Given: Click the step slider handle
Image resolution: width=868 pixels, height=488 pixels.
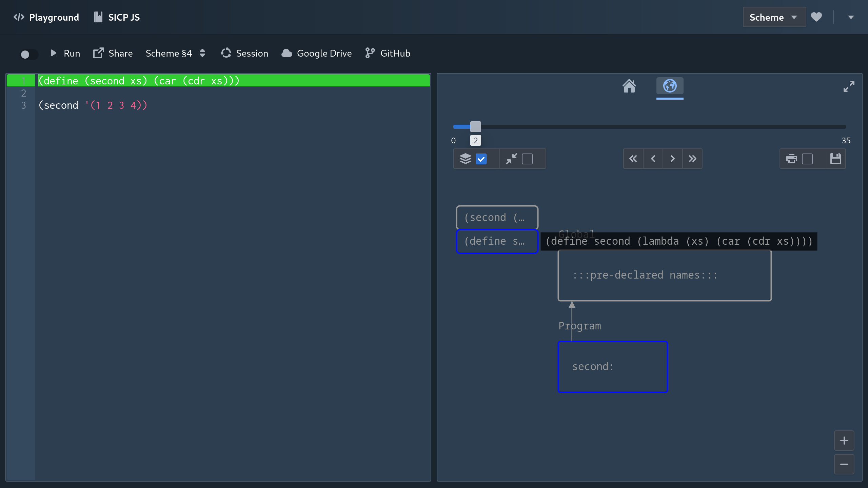Looking at the screenshot, I should 475,127.
